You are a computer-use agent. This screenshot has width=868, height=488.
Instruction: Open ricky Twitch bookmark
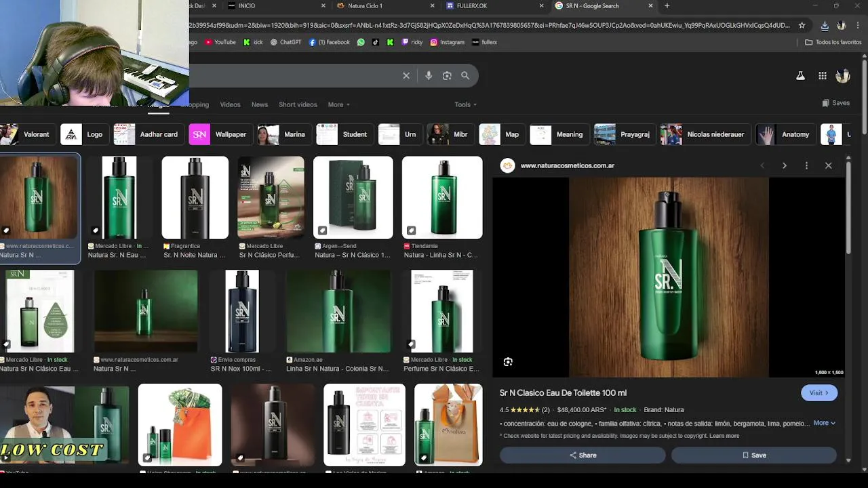(x=412, y=42)
